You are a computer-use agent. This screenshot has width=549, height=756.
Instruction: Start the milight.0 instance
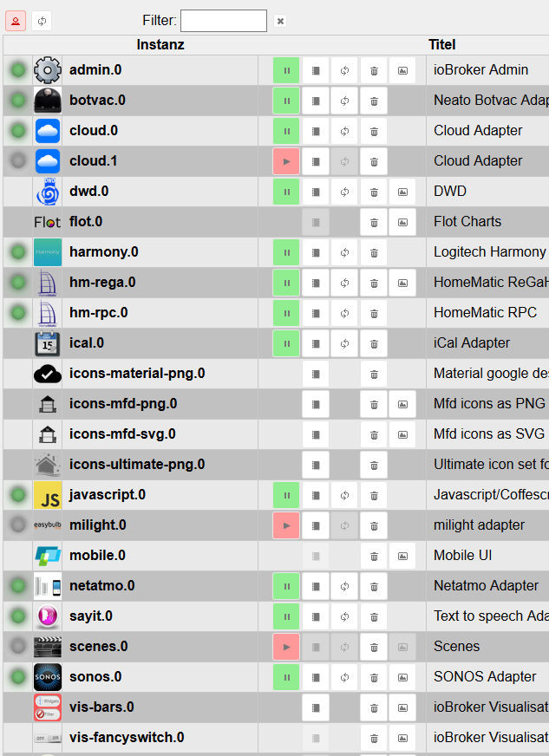pyautogui.click(x=286, y=525)
